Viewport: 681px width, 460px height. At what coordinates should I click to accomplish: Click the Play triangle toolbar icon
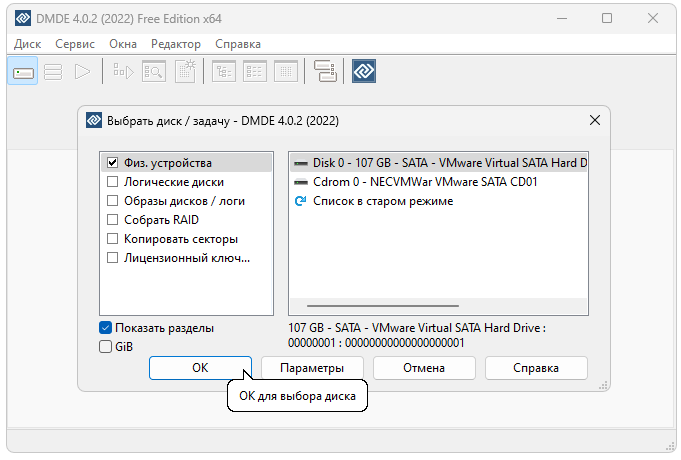click(x=82, y=72)
